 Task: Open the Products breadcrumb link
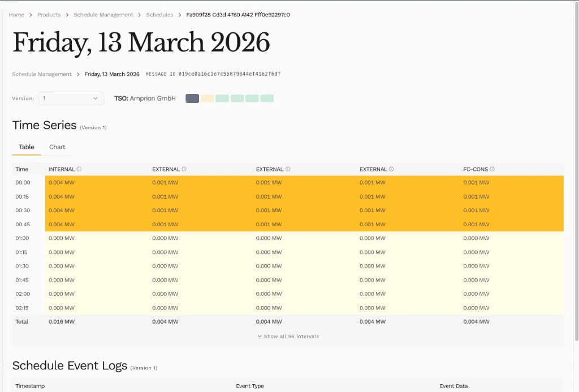click(x=49, y=15)
